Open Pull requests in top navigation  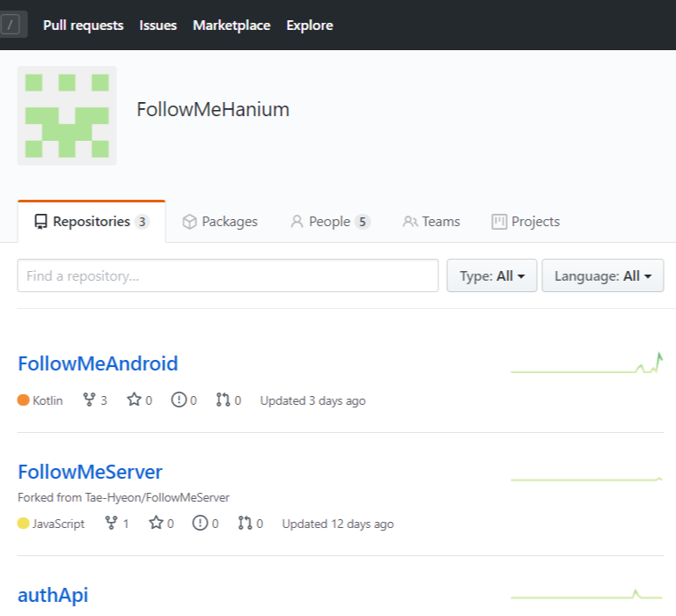[x=84, y=26]
